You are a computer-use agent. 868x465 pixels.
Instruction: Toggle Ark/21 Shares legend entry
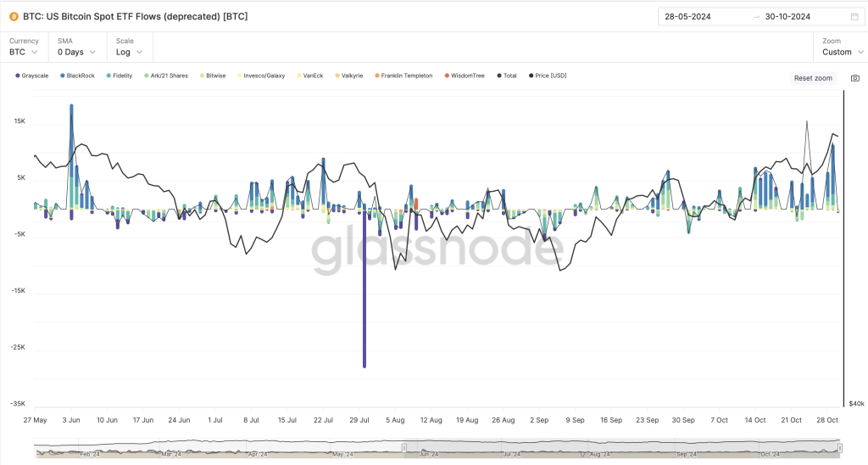tap(166, 76)
